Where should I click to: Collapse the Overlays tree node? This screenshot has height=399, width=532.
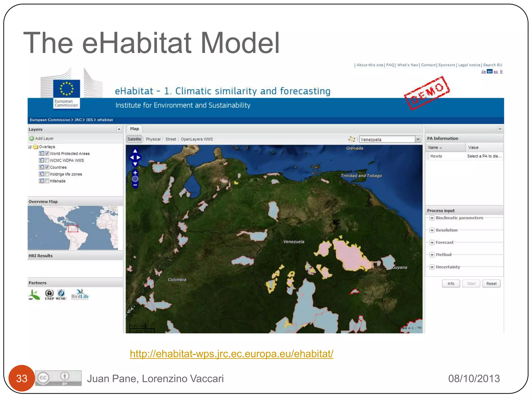30,147
